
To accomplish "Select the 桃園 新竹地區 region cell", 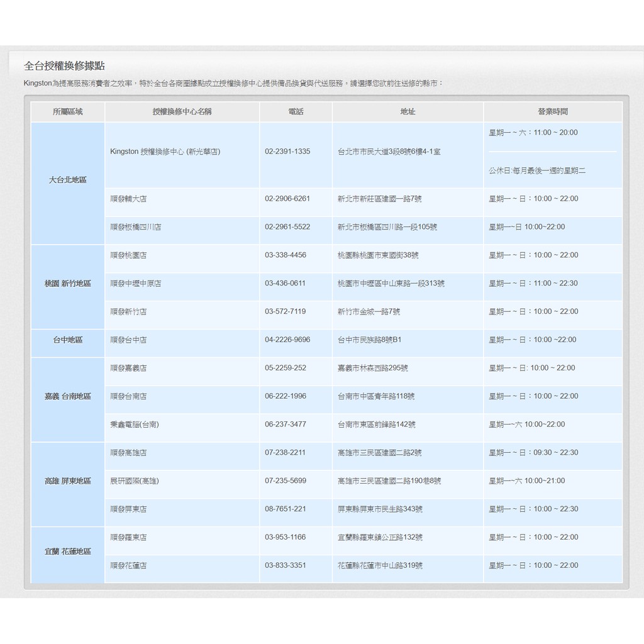I will coord(68,284).
